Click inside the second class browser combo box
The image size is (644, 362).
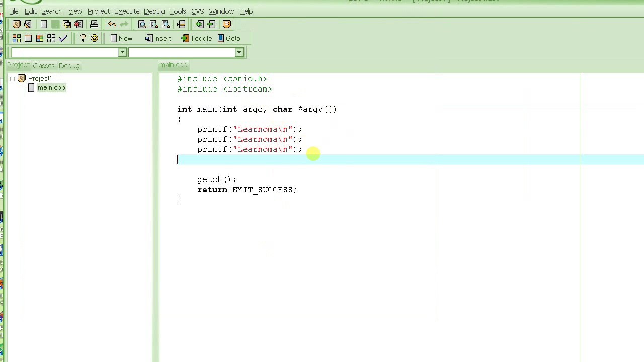click(182, 52)
